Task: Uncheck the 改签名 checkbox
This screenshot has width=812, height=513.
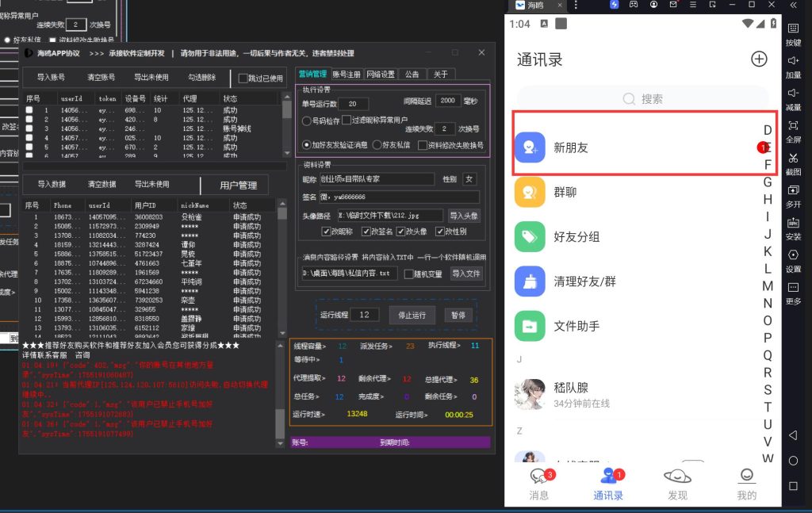Action: (x=366, y=232)
